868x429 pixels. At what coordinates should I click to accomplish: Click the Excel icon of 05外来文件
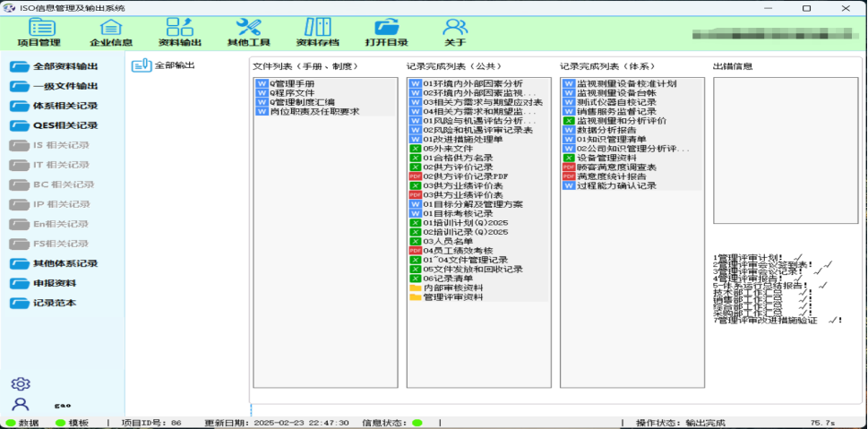[415, 149]
